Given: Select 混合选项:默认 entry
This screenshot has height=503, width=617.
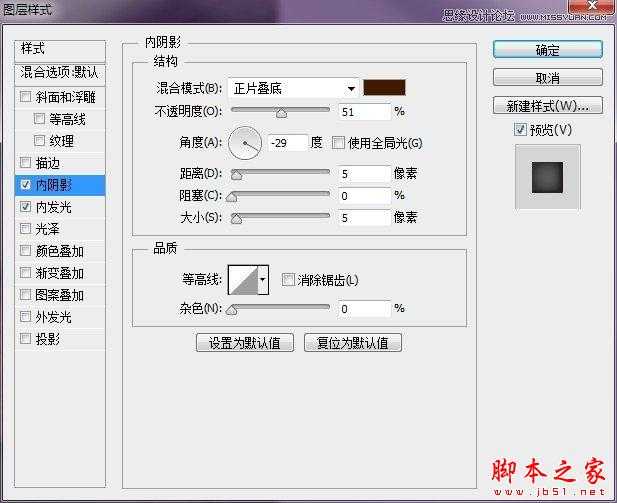Looking at the screenshot, I should click(x=60, y=73).
